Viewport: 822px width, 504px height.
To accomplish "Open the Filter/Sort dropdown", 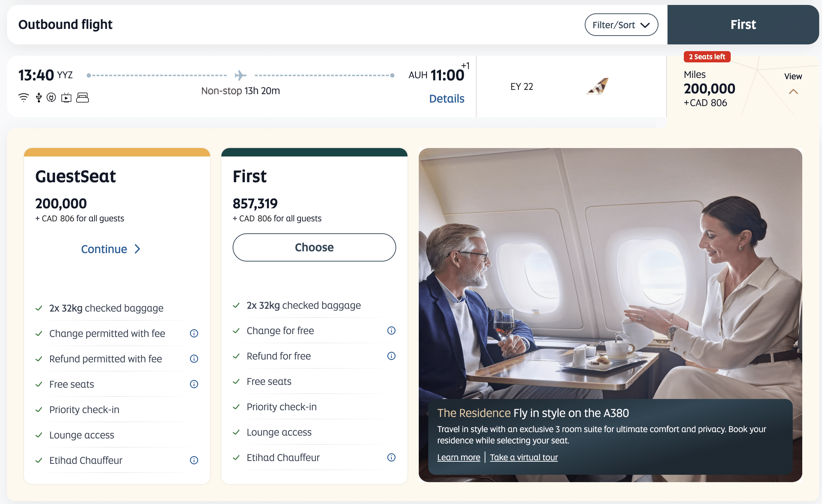I will coord(621,25).
